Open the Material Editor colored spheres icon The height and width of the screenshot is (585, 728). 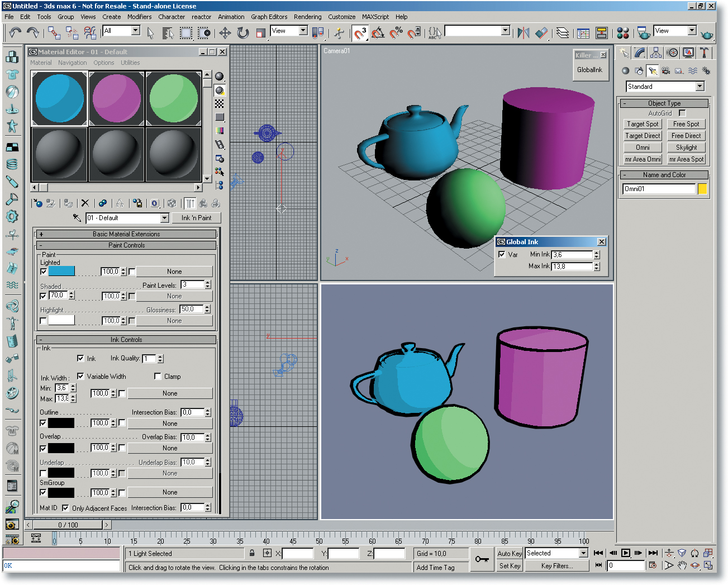[623, 33]
